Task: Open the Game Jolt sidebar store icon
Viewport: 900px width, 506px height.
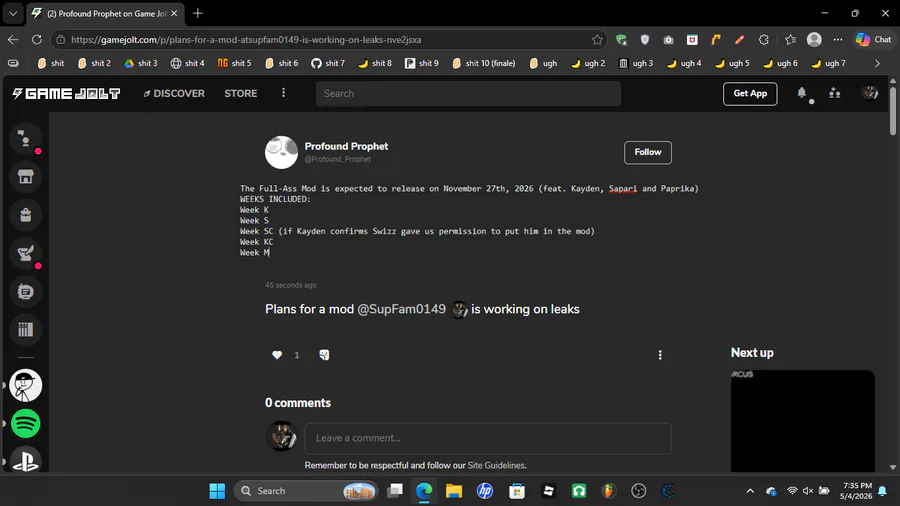Action: tap(25, 177)
